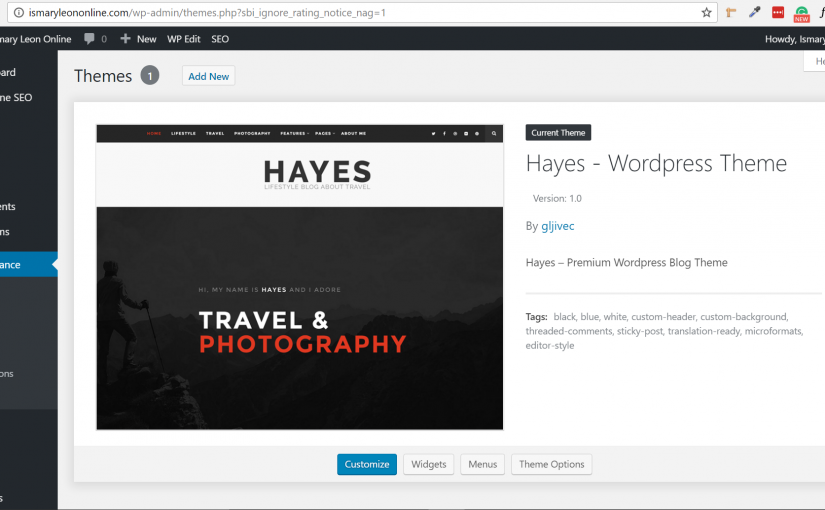This screenshot has width=825, height=510.
Task: Click the Hayes - Wordpress Theme title text
Action: [x=656, y=163]
